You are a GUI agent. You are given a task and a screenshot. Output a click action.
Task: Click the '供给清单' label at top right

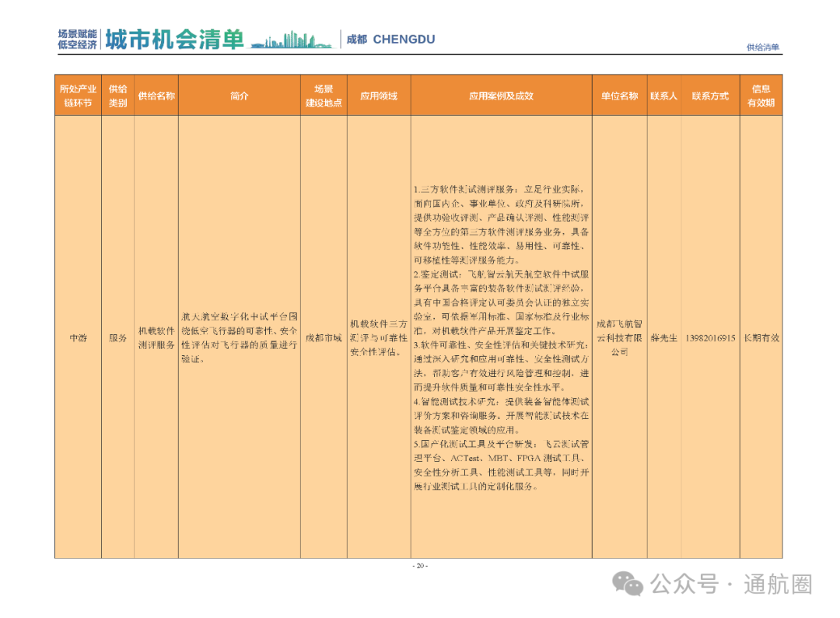pyautogui.click(x=763, y=47)
